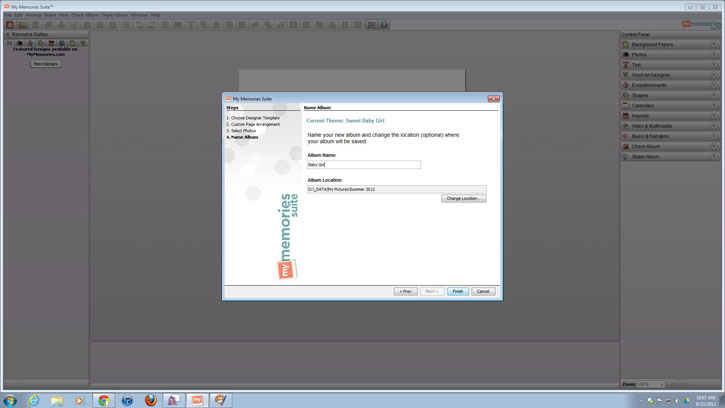Image resolution: width=725 pixels, height=408 pixels.
Task: Click More Designs in Resource Gallery
Action: (x=45, y=64)
